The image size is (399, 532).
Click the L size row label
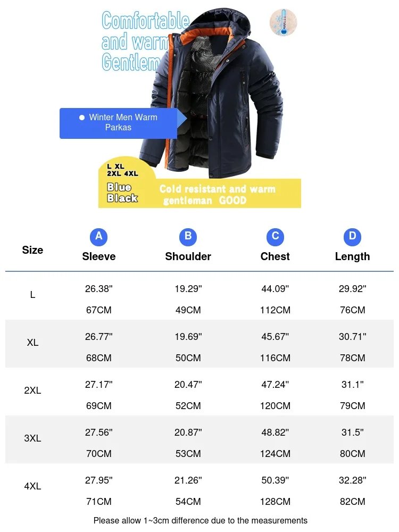click(x=32, y=295)
